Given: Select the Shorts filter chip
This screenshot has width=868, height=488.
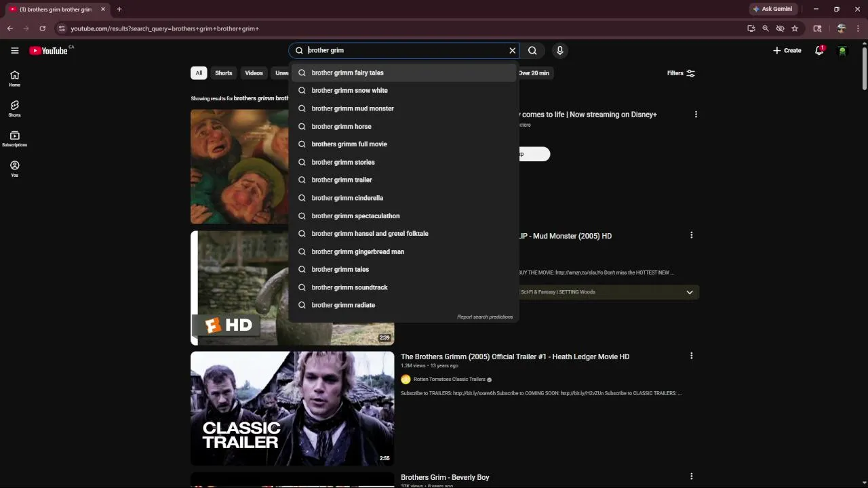Looking at the screenshot, I should pos(224,73).
